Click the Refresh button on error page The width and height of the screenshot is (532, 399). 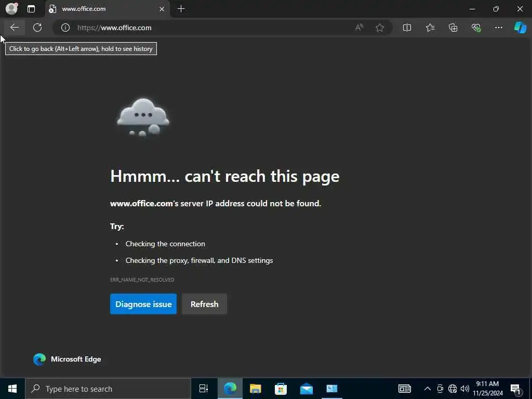(x=204, y=304)
